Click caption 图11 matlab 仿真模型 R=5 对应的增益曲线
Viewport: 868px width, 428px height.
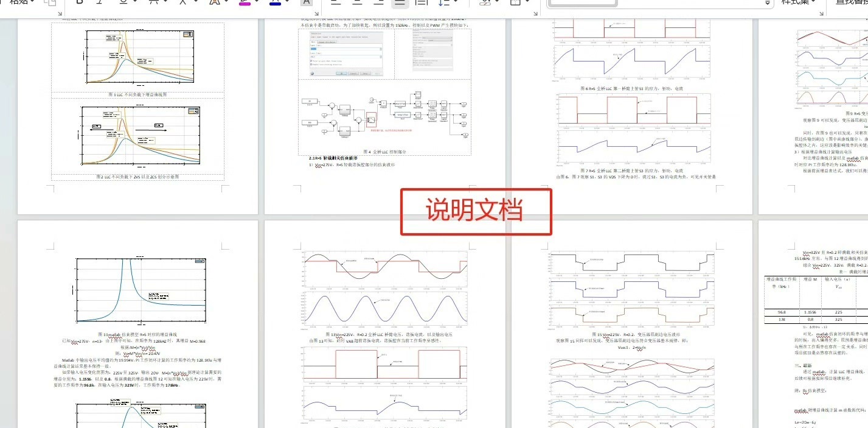tap(137, 334)
